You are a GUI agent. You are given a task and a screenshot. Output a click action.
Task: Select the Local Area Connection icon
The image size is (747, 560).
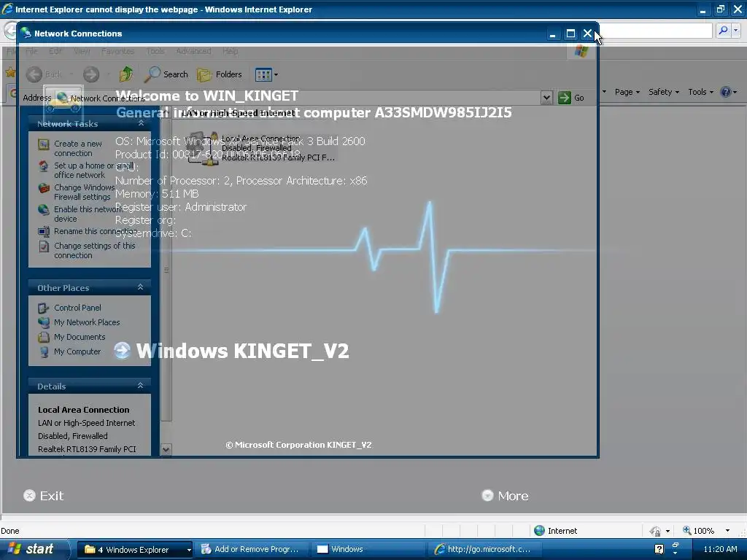(203, 148)
